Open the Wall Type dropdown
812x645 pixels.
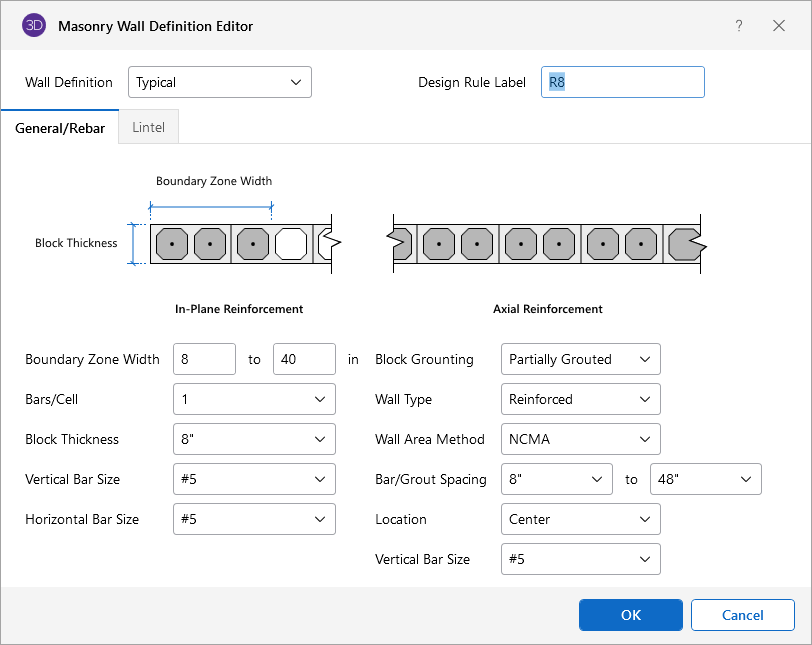pyautogui.click(x=580, y=399)
